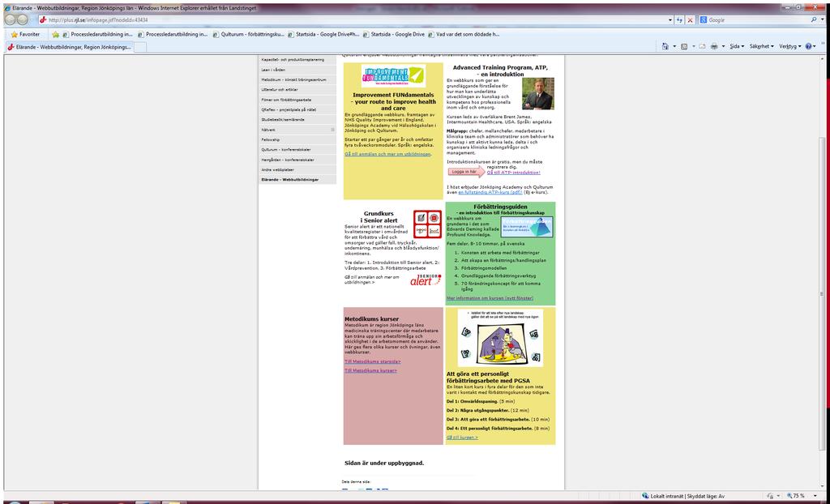
Task: Click the blue help question mark icon
Action: click(808, 46)
